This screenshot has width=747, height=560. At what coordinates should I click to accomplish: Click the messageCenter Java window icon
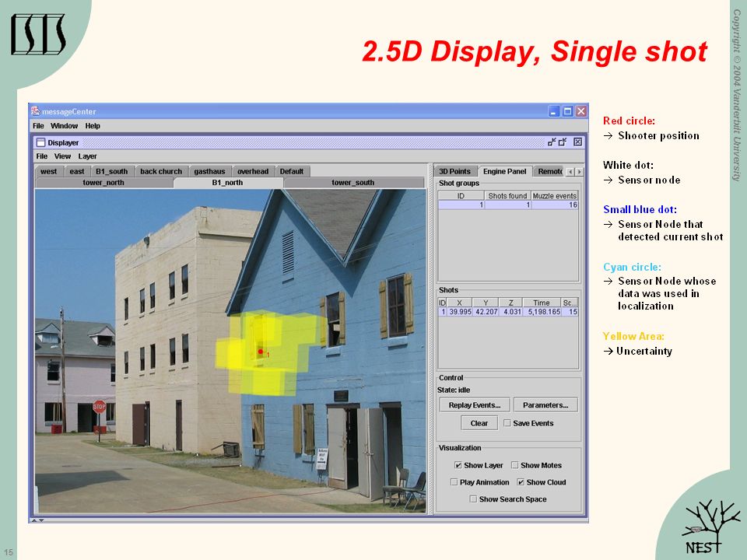[35, 111]
